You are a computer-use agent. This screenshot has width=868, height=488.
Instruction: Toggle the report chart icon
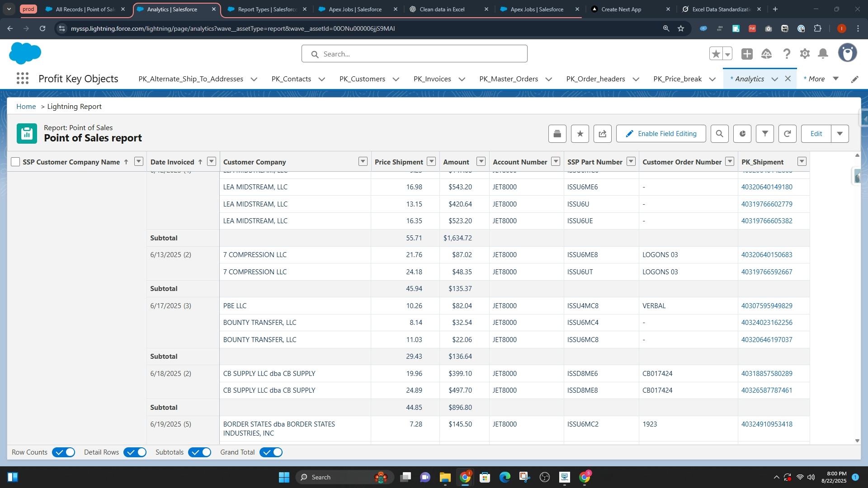(742, 134)
